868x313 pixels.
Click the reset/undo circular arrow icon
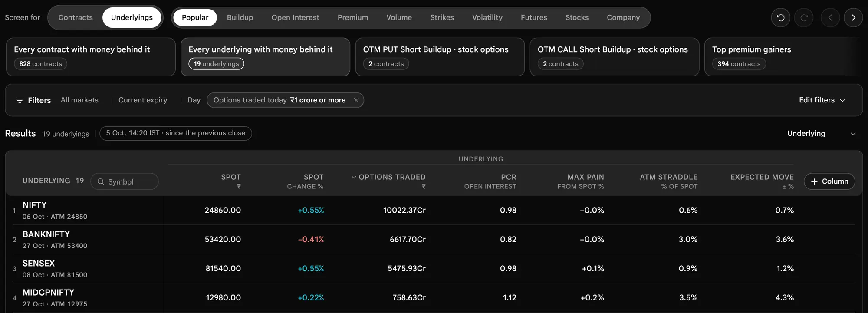tap(780, 18)
